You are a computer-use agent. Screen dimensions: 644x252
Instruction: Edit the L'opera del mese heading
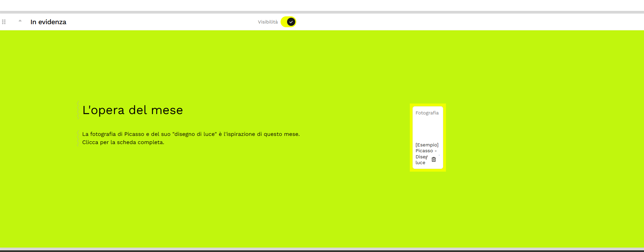(x=133, y=110)
